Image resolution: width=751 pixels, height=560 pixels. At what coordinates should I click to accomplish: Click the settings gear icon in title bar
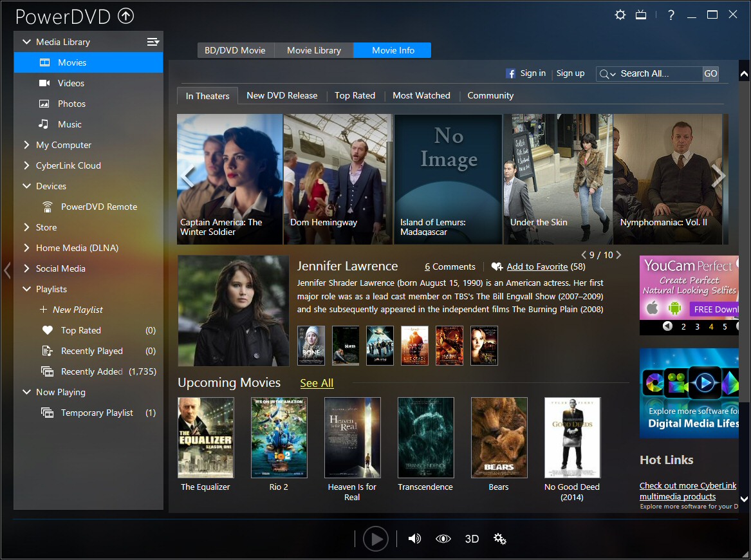point(620,15)
